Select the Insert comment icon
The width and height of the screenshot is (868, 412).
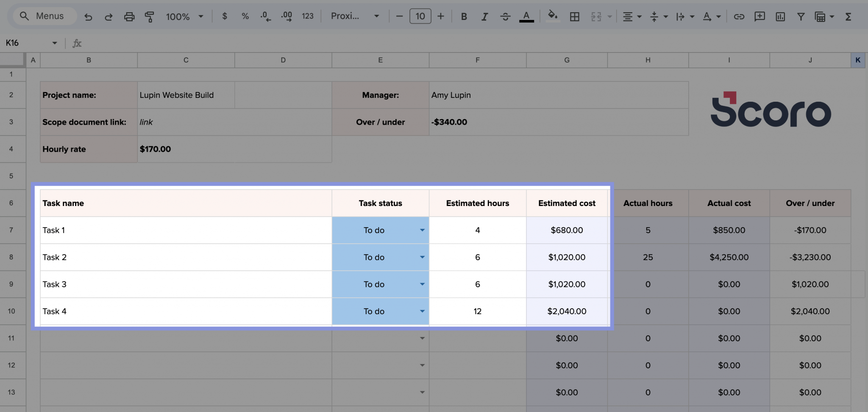point(760,17)
